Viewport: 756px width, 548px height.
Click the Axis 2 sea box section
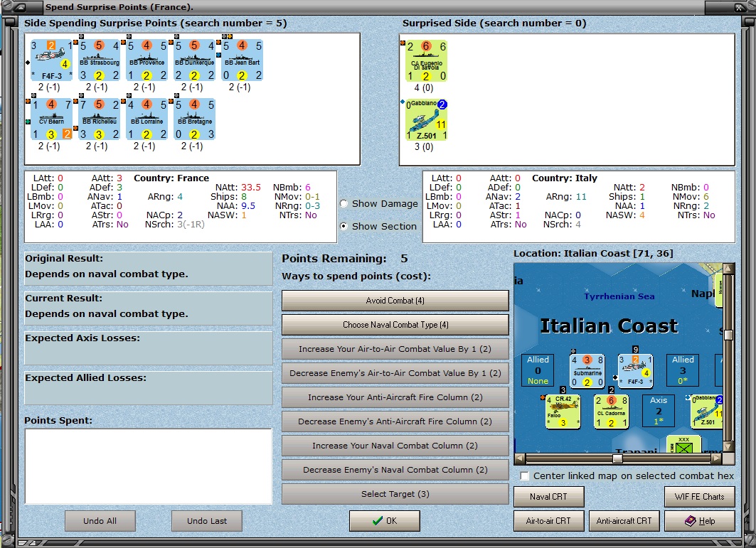point(659,411)
